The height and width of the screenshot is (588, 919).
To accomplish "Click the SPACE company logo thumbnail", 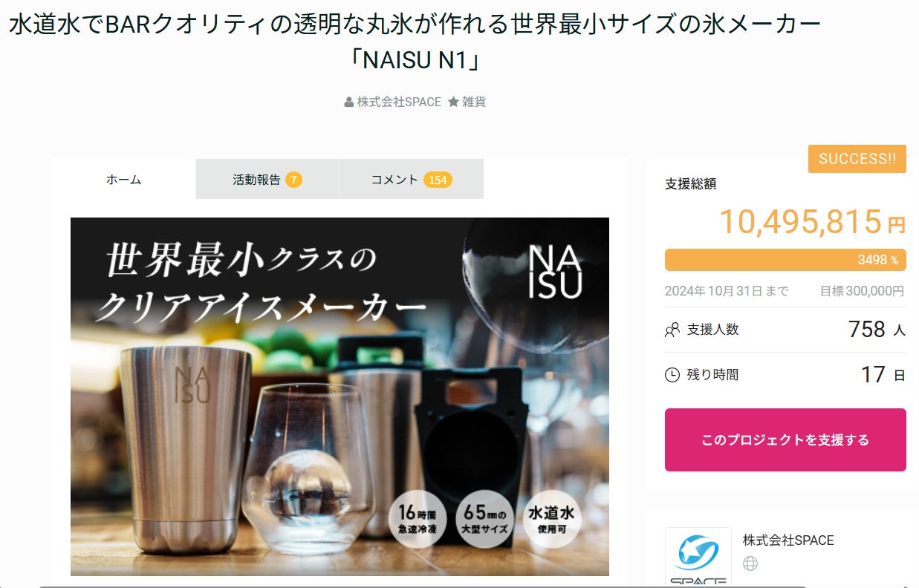I will pyautogui.click(x=698, y=558).
